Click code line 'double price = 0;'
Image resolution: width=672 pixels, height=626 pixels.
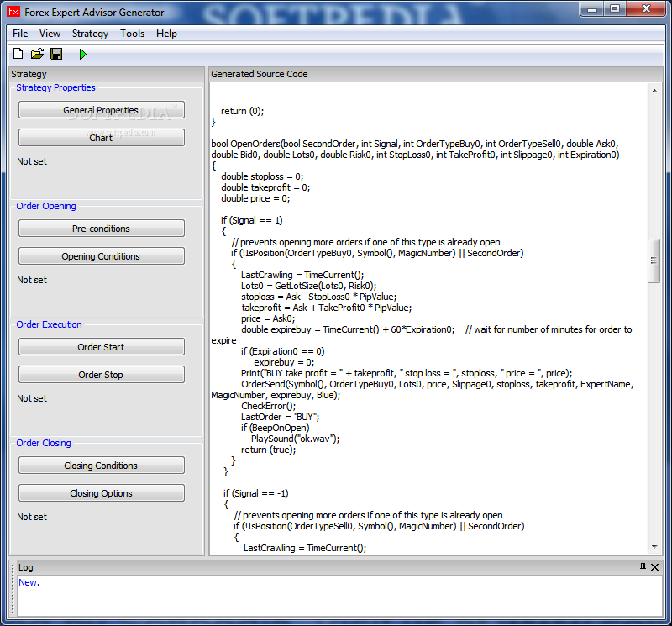click(255, 198)
